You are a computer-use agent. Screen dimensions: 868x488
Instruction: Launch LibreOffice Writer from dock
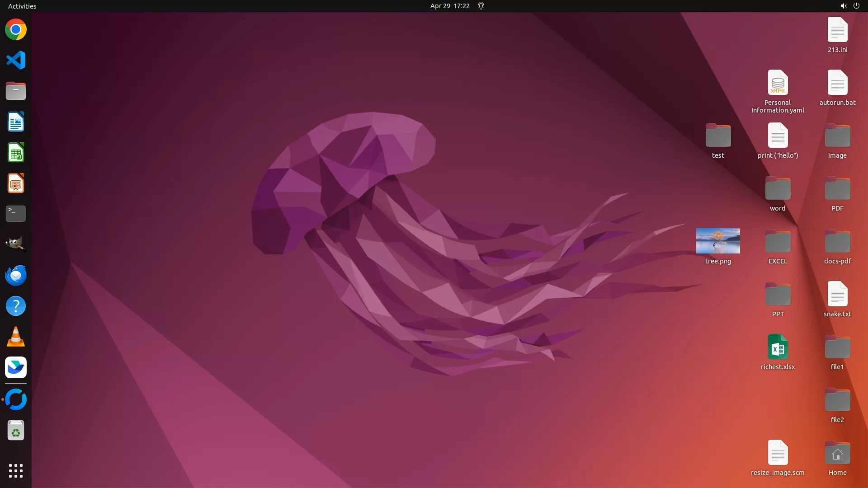(16, 122)
